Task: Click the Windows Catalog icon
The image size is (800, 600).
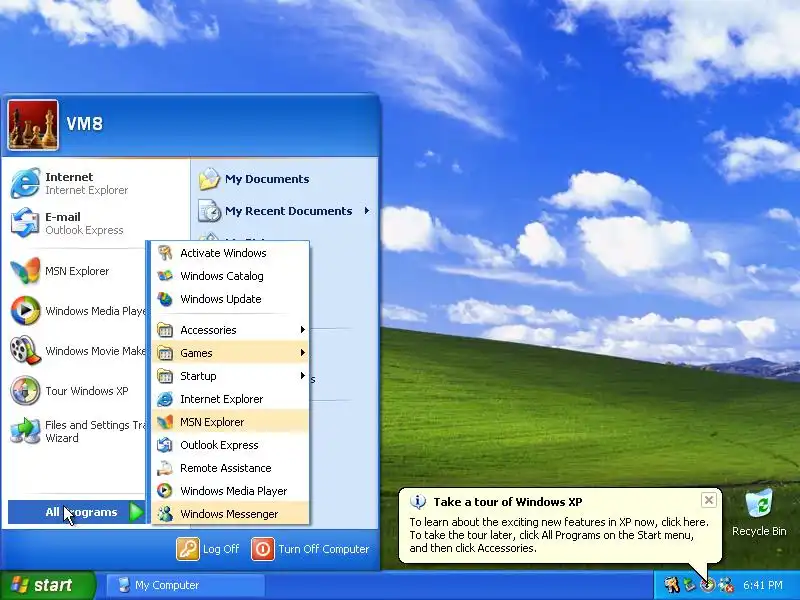Action: click(165, 276)
